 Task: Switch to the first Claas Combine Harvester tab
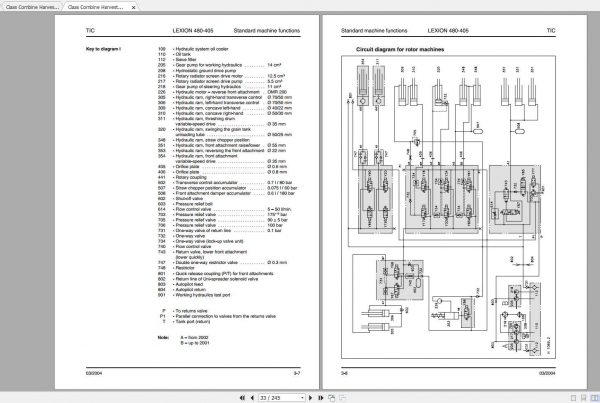(32, 7)
